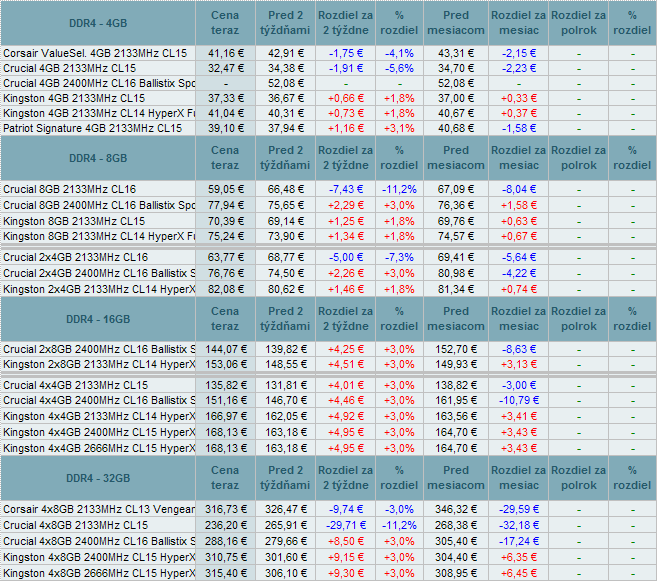This screenshot has width=657, height=581.
Task: Select the "Crucial 8GB 2400MHz CL16 Ballistix" product name
Action: 99,205
